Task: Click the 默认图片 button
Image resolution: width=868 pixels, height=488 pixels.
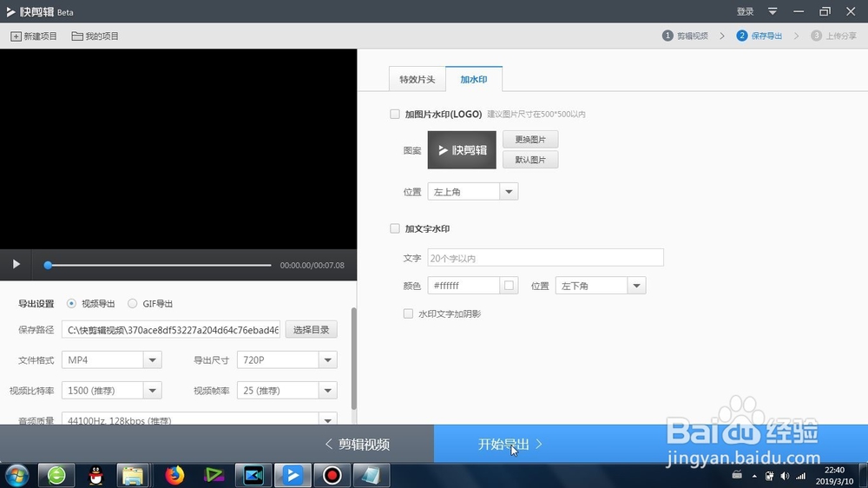Action: pyautogui.click(x=530, y=160)
